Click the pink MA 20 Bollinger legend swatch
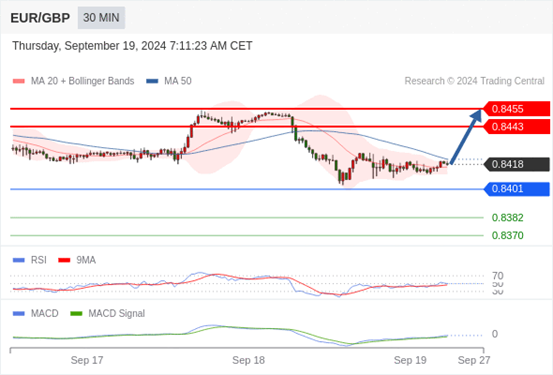Image resolution: width=553 pixels, height=375 pixels. click(x=19, y=81)
